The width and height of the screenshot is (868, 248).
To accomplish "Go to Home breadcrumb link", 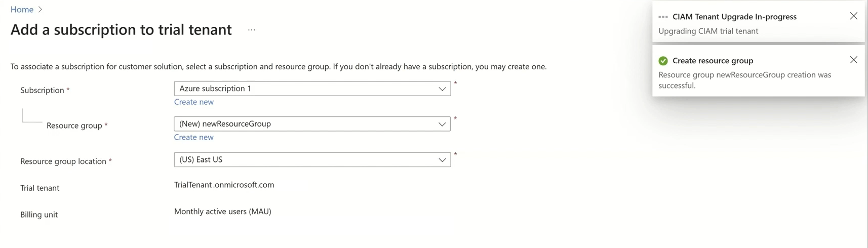I will pyautogui.click(x=22, y=9).
